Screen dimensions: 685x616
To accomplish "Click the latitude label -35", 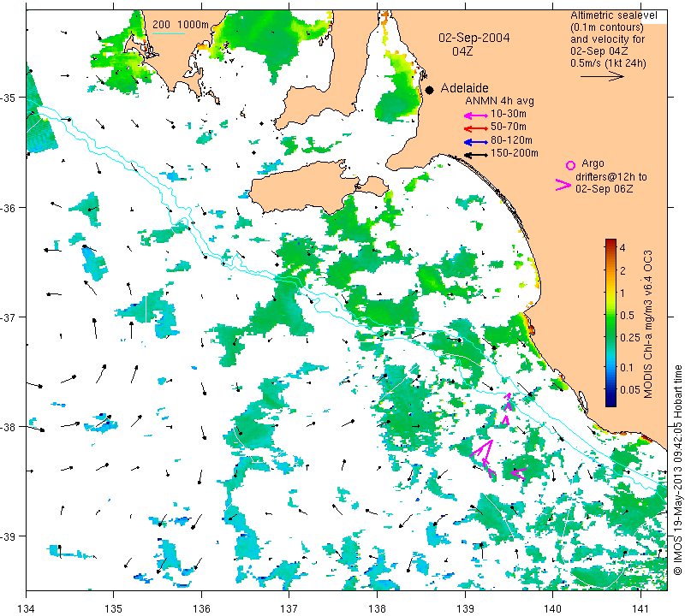I will [8, 98].
